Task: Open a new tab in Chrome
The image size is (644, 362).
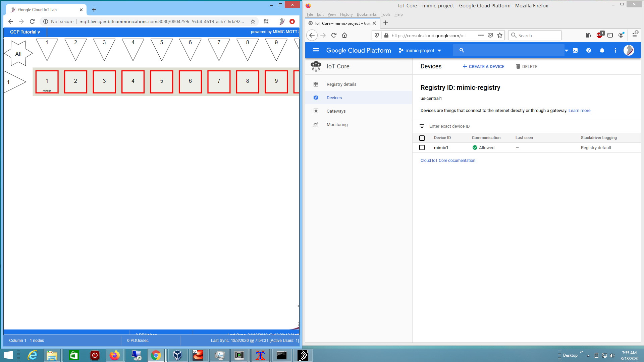Action: [x=94, y=10]
